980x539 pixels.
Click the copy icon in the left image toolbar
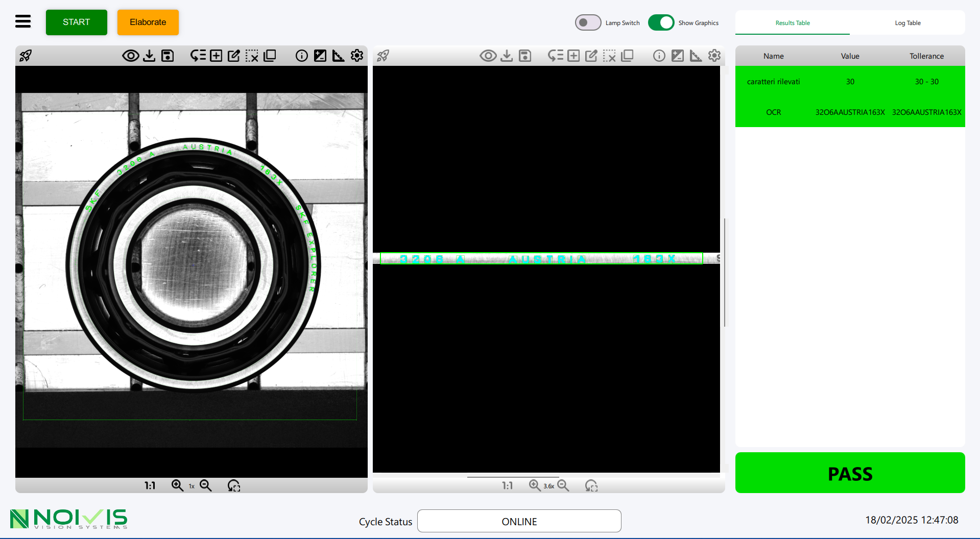[270, 56]
